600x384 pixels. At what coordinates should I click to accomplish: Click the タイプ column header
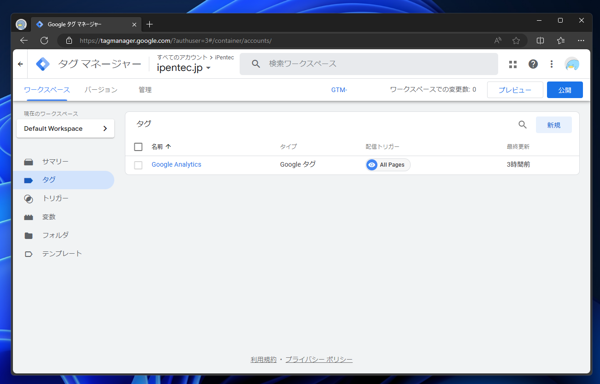click(x=288, y=146)
